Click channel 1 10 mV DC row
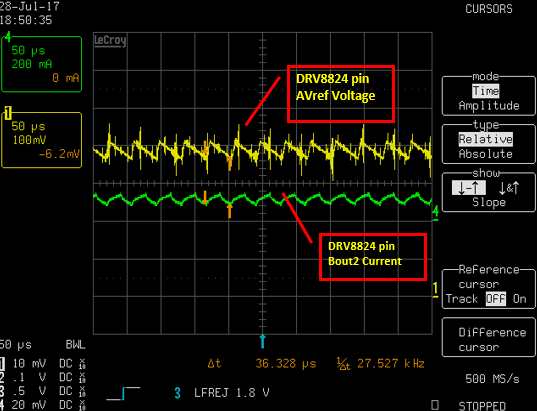Viewport: 537px width, 411px height. (x=43, y=363)
